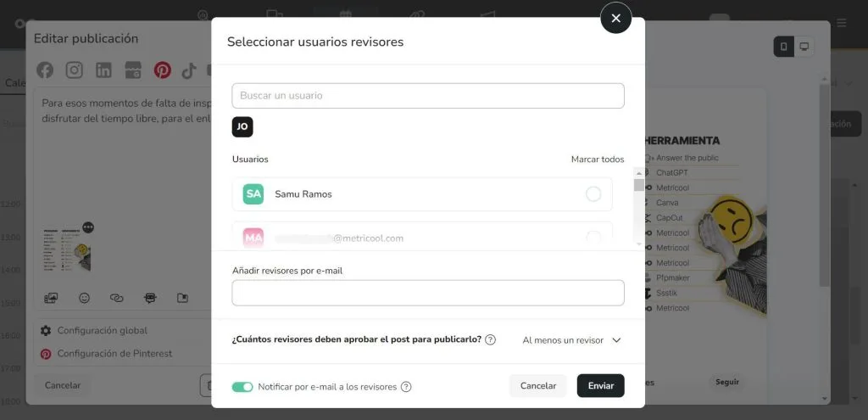Switch to desktop preview icon
The height and width of the screenshot is (420, 868).
(804, 48)
